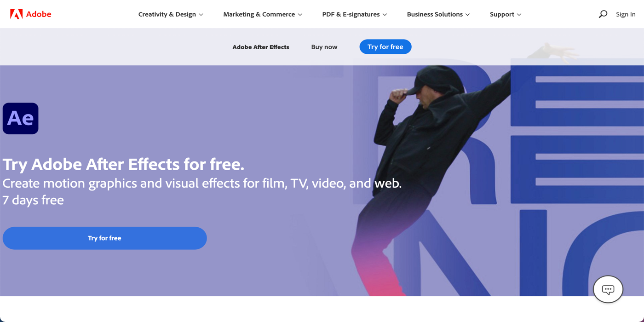This screenshot has width=644, height=322.
Task: Expand the Marketing & Commerce menu
Action: tap(263, 14)
